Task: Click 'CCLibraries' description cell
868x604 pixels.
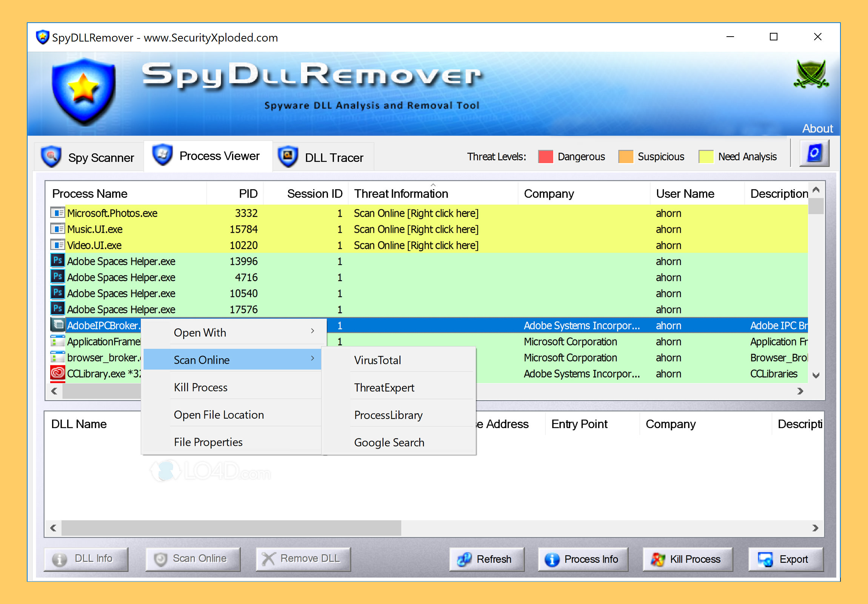Action: tap(774, 373)
